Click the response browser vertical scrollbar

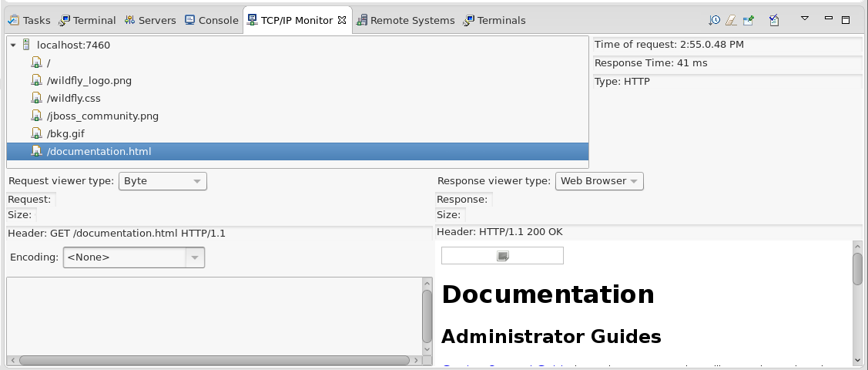coord(857,301)
